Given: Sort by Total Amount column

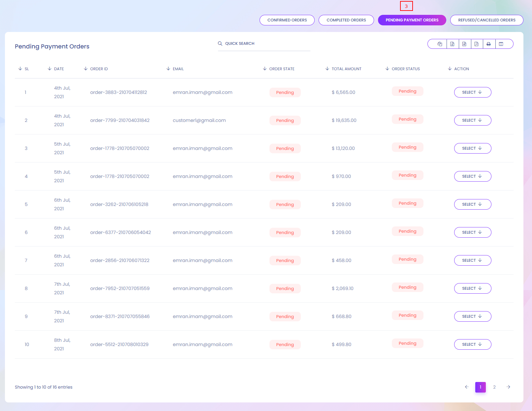Looking at the screenshot, I should point(346,69).
